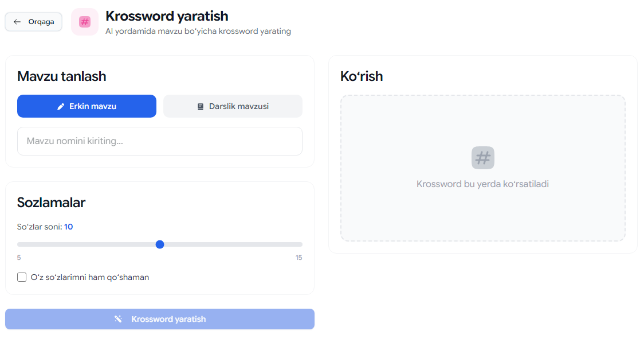Enable the O'z so'zlarimni ham qo'shaman checkbox

point(22,277)
